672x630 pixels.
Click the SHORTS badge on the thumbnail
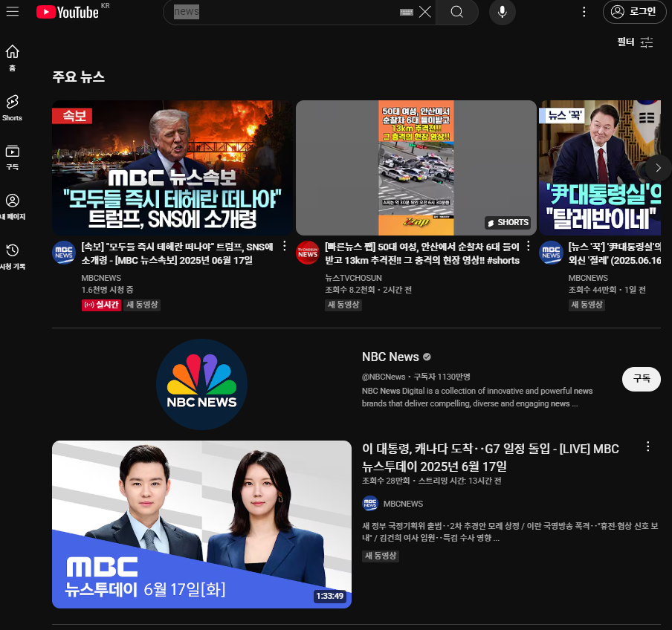pyautogui.click(x=508, y=222)
